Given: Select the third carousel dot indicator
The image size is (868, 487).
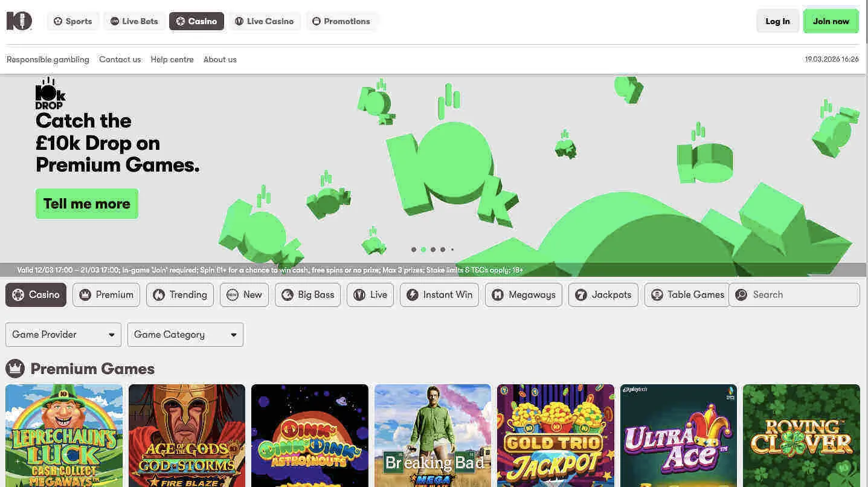Looking at the screenshot, I should [x=433, y=249].
